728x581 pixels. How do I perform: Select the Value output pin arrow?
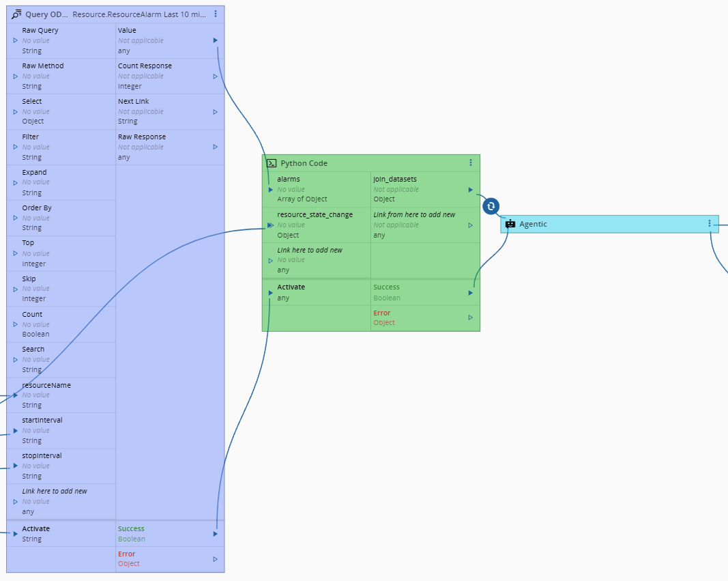pos(216,40)
